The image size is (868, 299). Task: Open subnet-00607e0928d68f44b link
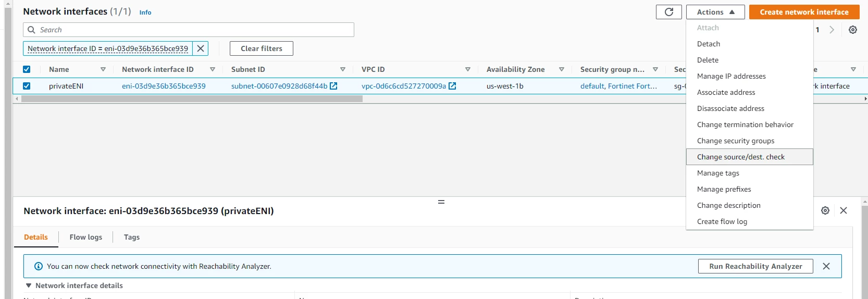[279, 86]
